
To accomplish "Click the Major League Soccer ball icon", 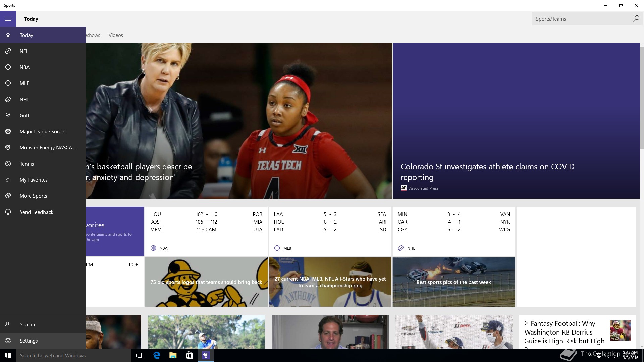I will point(8,131).
